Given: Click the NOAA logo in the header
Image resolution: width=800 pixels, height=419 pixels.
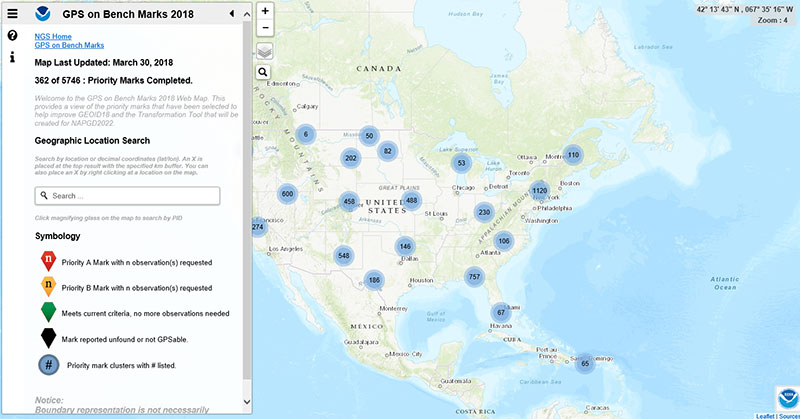Looking at the screenshot, I should point(41,13).
